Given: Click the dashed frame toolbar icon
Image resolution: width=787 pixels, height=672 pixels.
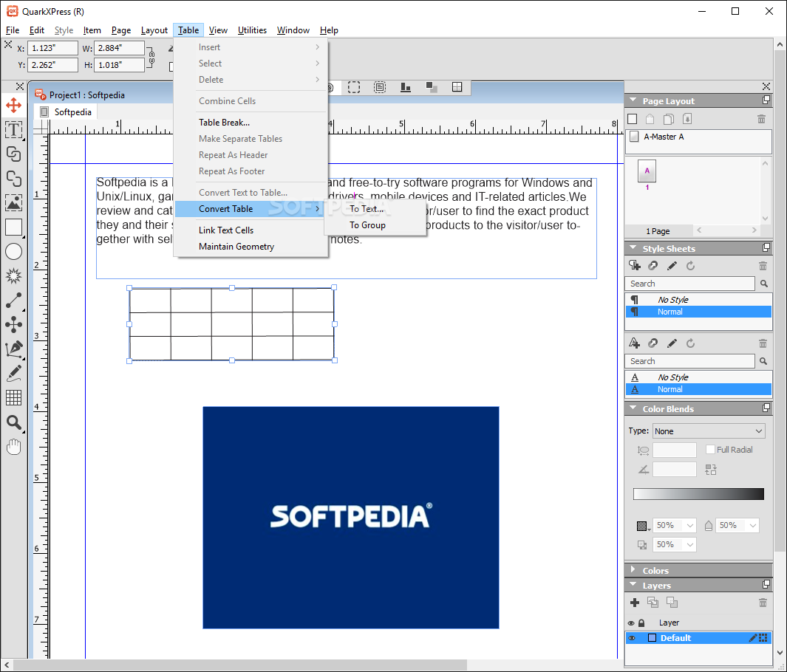Looking at the screenshot, I should click(x=354, y=87).
